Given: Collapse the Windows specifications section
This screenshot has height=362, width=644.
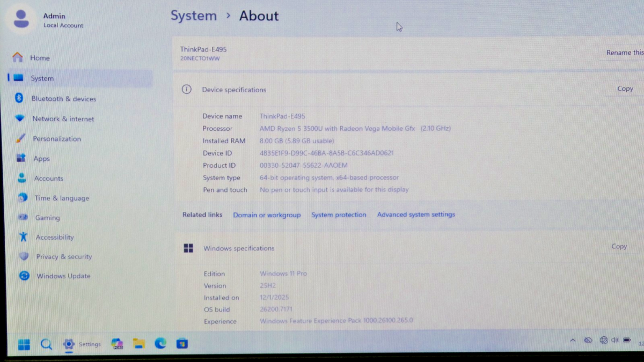Looking at the screenshot, I should pos(238,248).
